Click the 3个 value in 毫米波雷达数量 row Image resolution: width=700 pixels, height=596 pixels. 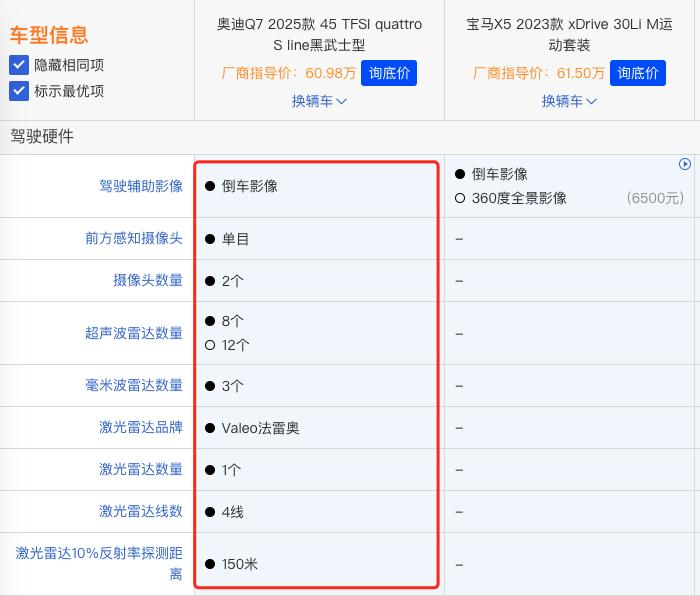pos(233,386)
